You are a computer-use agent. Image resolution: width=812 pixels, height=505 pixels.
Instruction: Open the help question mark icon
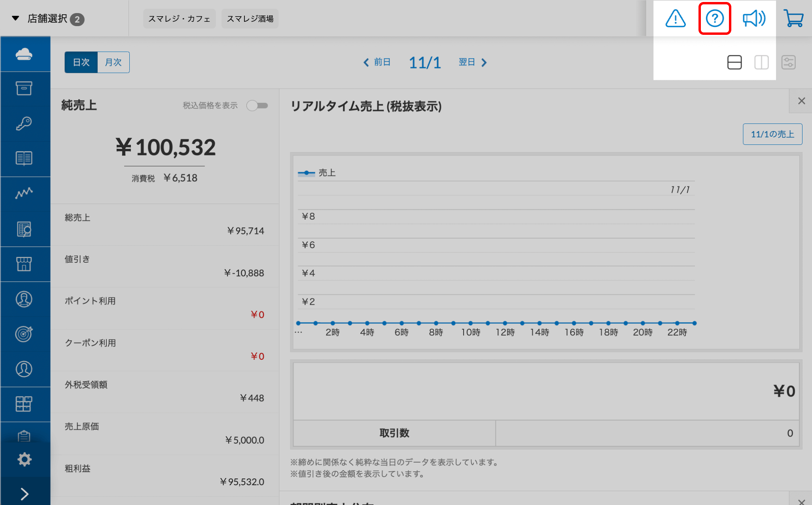(715, 19)
